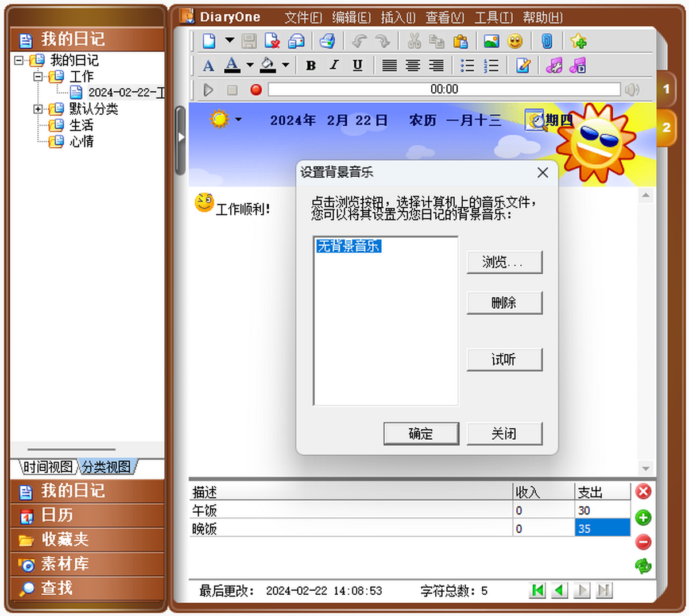
Task: Click the 浏览... browse button
Action: tap(504, 262)
